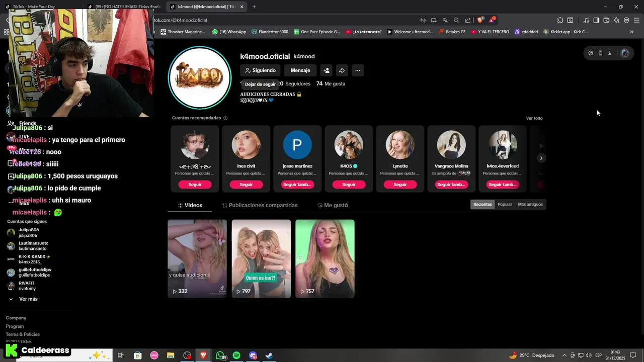Open the three-dots more options on profile
The image size is (644, 362).
click(358, 70)
